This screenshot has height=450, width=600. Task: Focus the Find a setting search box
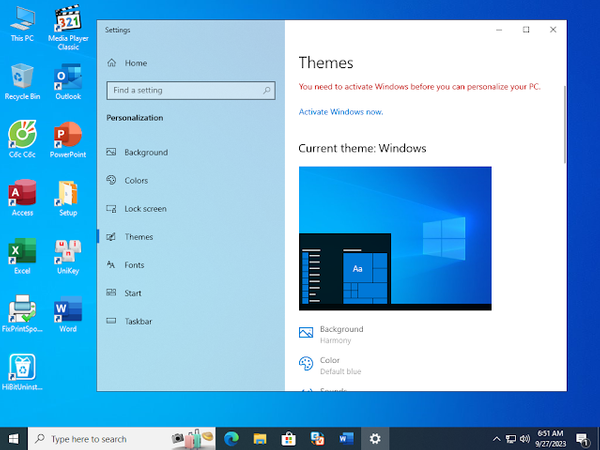point(191,90)
